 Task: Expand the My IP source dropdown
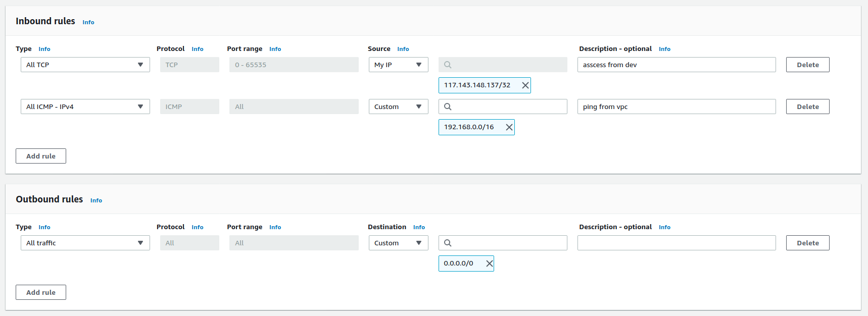[398, 65]
